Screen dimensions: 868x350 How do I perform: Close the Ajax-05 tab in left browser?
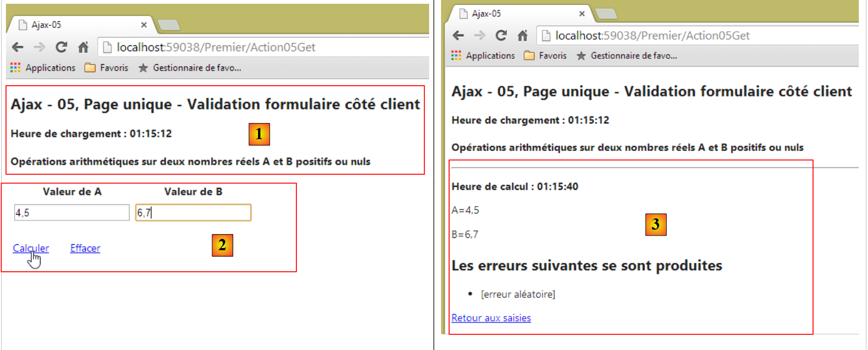click(144, 25)
